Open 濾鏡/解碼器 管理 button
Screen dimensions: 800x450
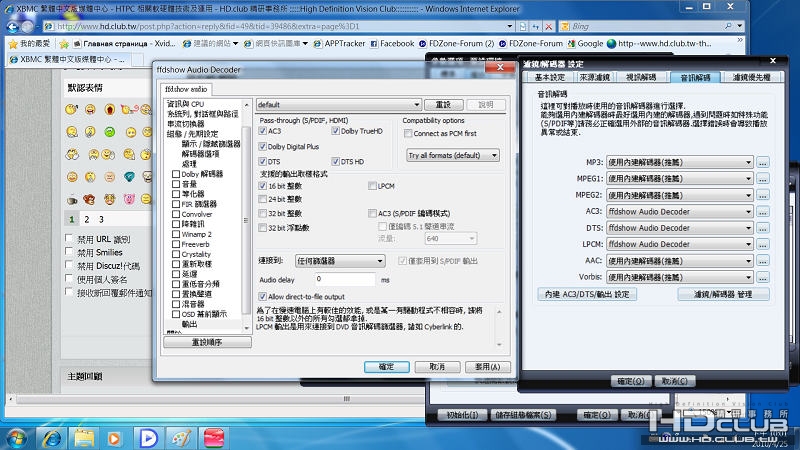click(x=723, y=294)
